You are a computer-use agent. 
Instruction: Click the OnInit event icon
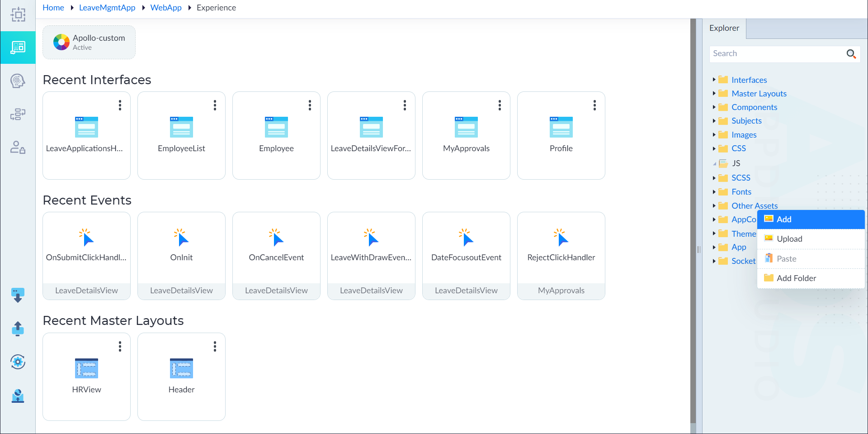click(181, 237)
